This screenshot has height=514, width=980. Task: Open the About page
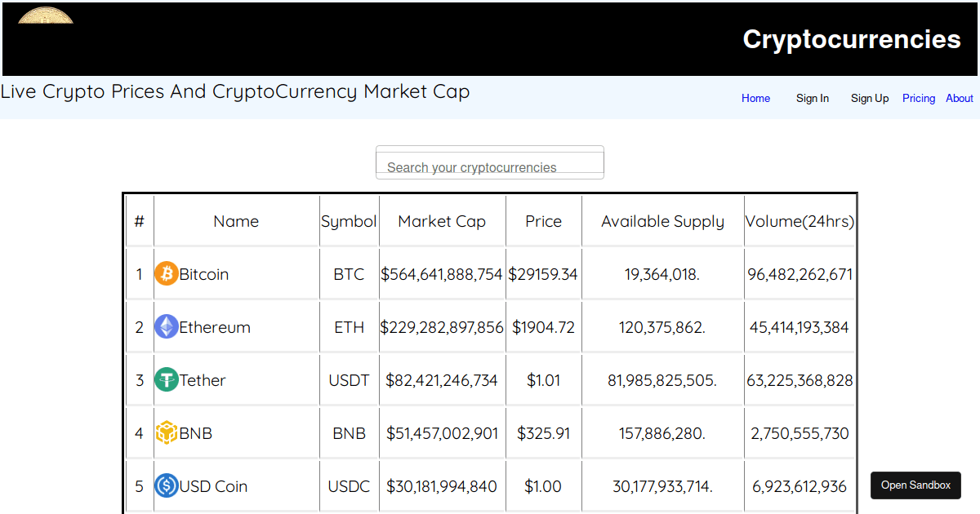tap(959, 98)
